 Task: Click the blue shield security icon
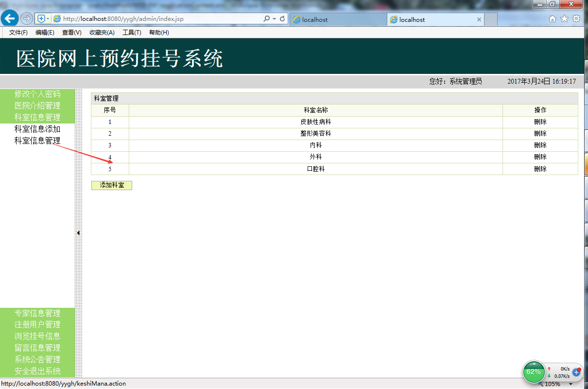point(41,18)
